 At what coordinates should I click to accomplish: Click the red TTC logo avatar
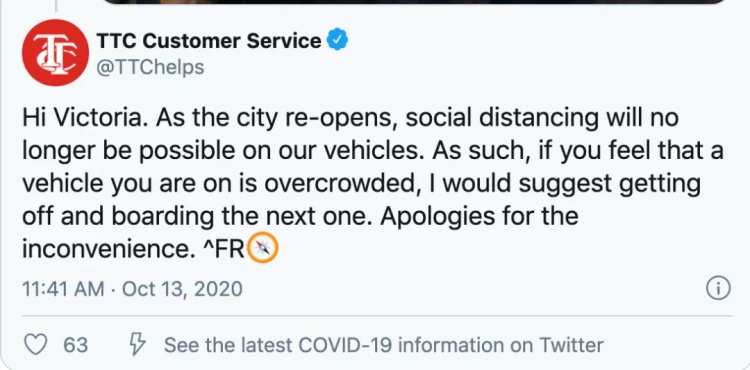pos(55,53)
